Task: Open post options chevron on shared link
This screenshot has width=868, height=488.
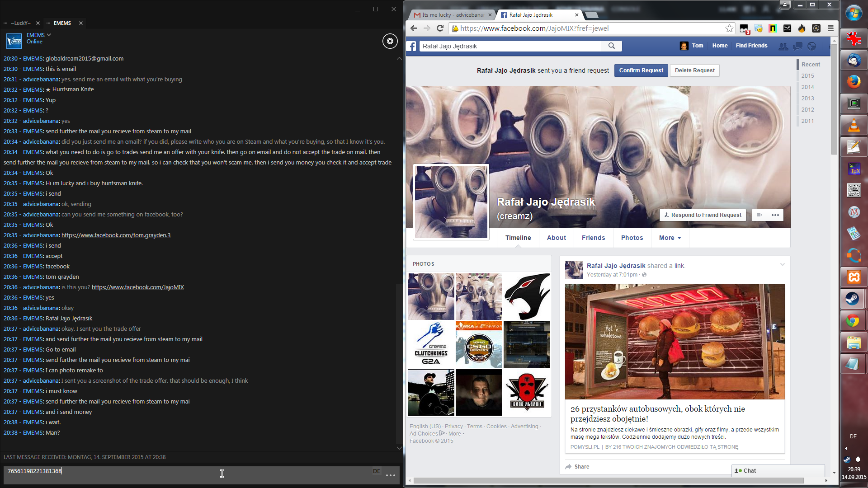Action: (x=782, y=265)
